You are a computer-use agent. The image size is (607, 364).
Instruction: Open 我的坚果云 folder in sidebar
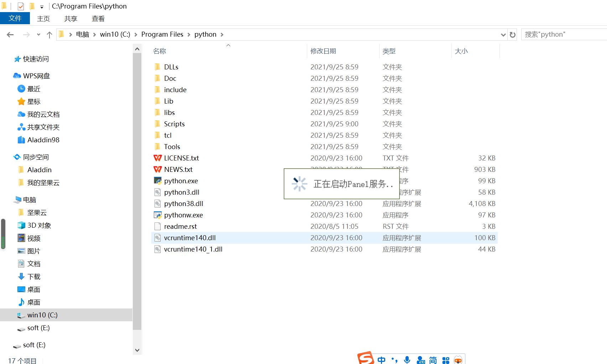(43, 183)
